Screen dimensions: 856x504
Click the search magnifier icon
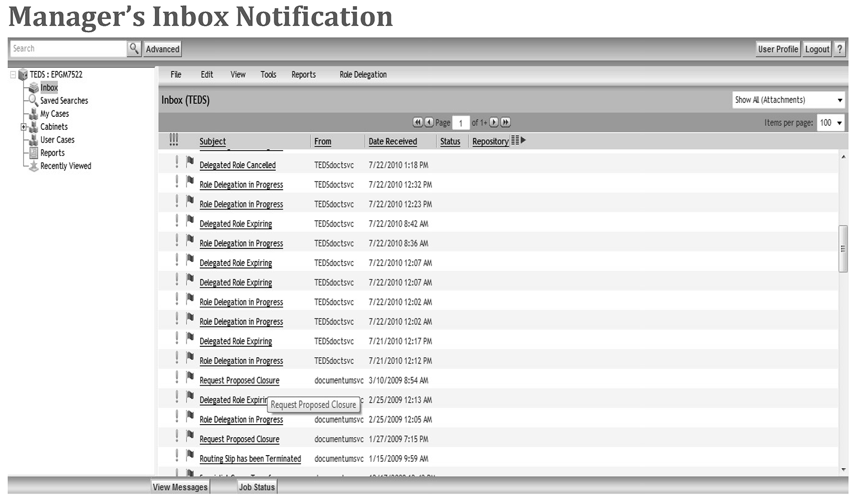(x=134, y=48)
